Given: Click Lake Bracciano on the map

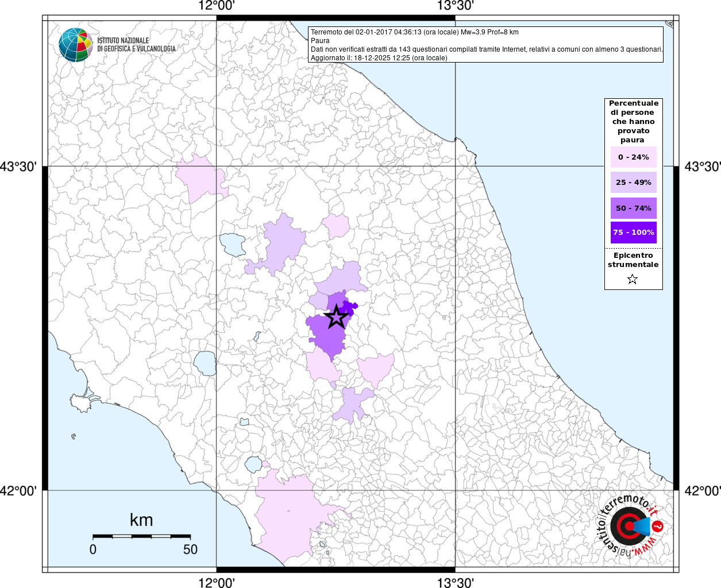Looking at the screenshot, I should click(x=253, y=464).
